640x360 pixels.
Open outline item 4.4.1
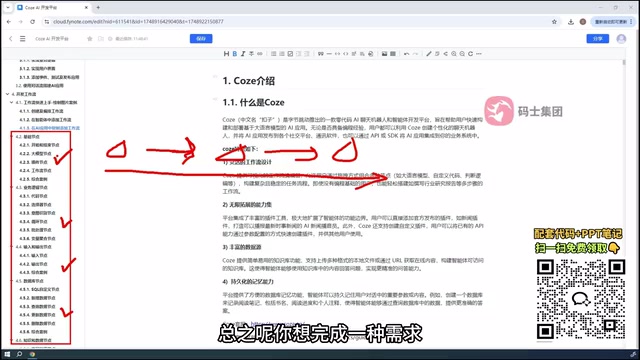click(33, 256)
